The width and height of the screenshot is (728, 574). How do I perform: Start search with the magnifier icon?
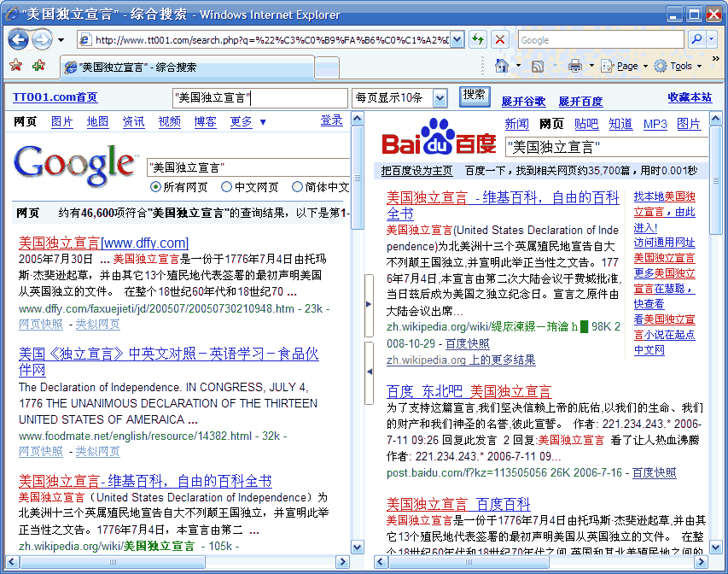pyautogui.click(x=696, y=39)
